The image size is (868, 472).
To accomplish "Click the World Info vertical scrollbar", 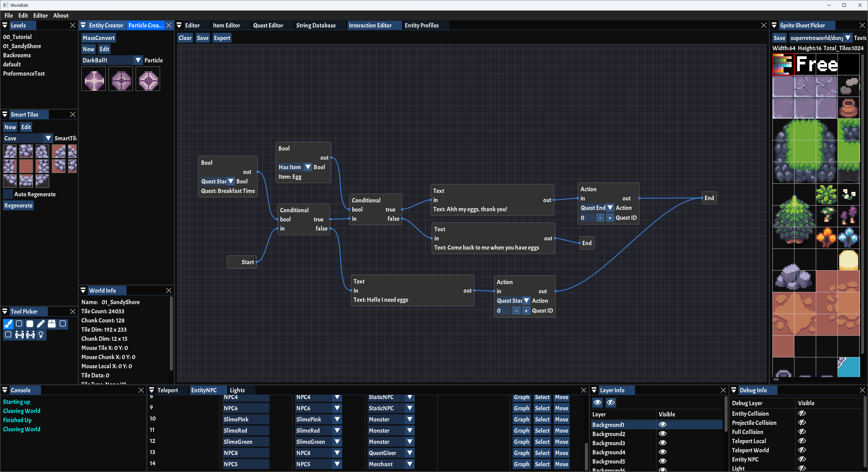I will [171, 334].
